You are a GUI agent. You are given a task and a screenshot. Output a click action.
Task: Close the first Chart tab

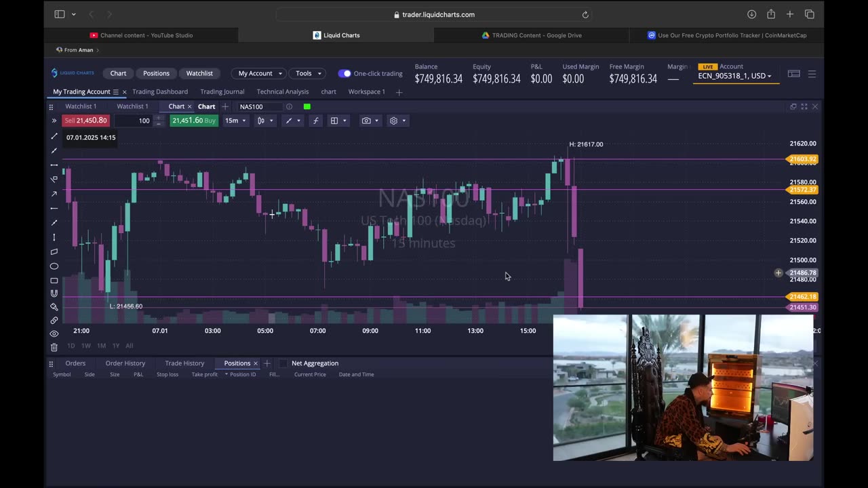pyautogui.click(x=189, y=106)
